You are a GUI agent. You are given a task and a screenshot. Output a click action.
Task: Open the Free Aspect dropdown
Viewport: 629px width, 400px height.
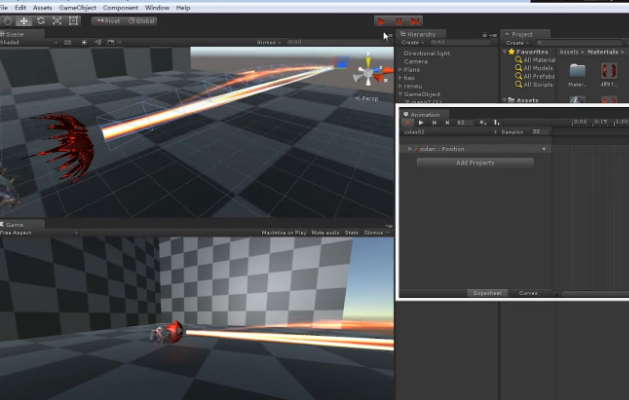tap(39, 233)
